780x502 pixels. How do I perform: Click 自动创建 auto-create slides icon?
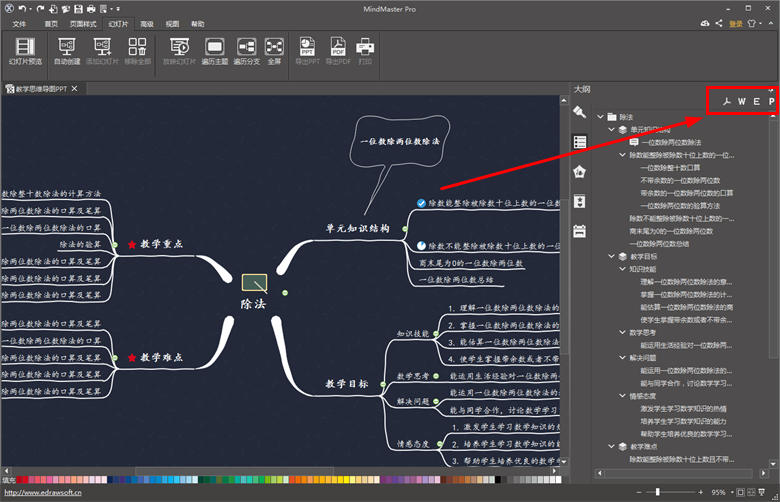67,51
